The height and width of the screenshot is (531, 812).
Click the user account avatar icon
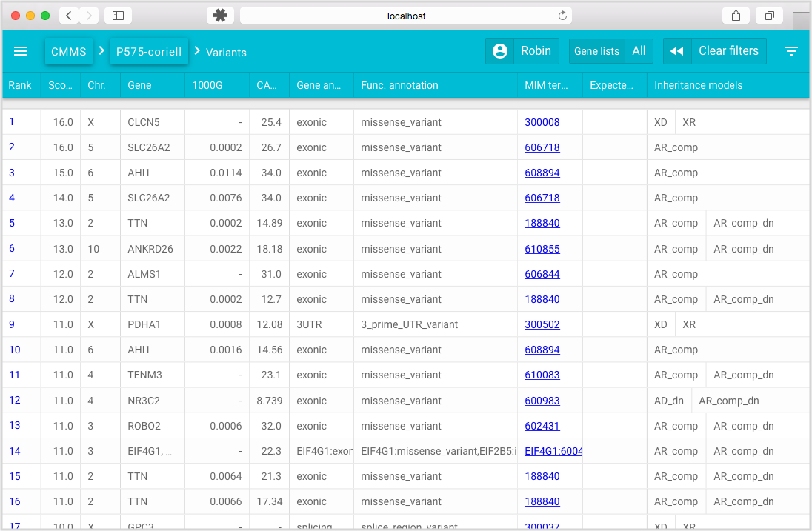coord(500,51)
